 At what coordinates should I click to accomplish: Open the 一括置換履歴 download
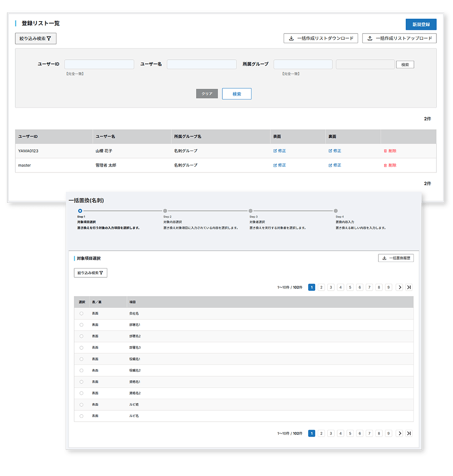pos(396,258)
